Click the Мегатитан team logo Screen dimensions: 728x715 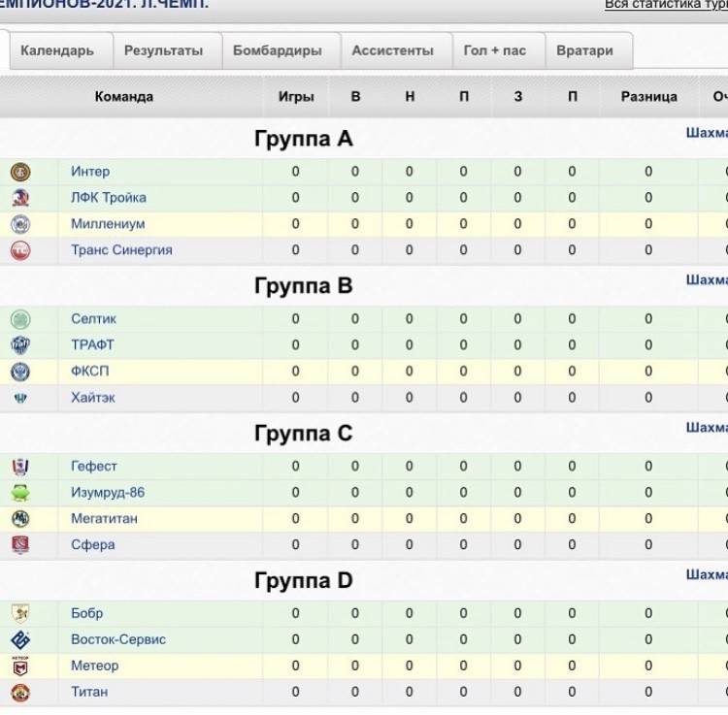[20, 519]
